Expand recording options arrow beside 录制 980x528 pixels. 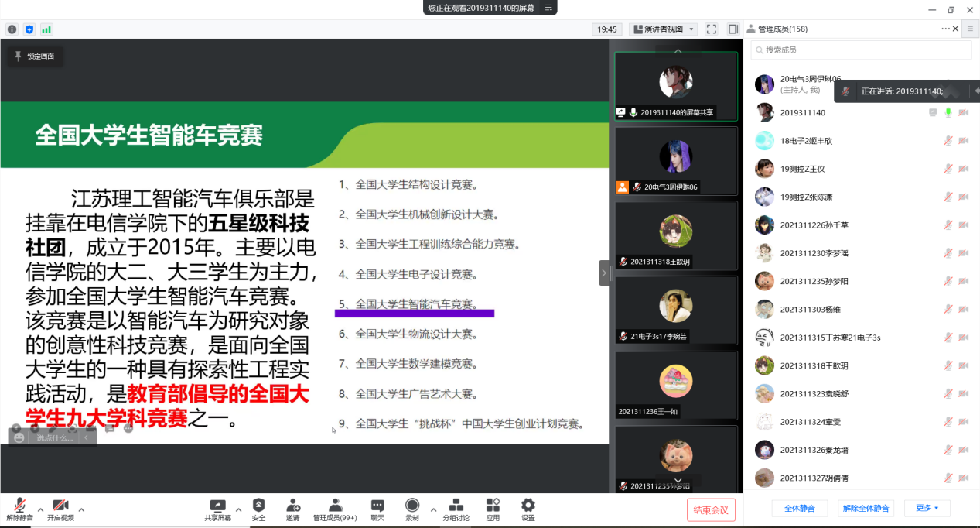[x=433, y=509]
